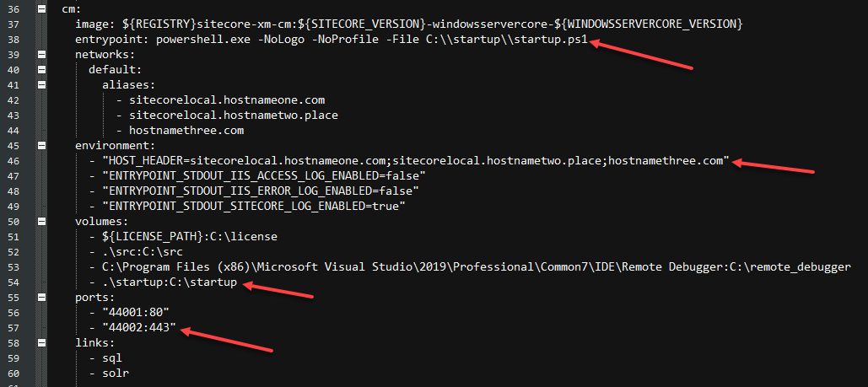Click the sitecorelocal.hostnameone.com alias entry
This screenshot has width=868, height=387.
point(220,100)
